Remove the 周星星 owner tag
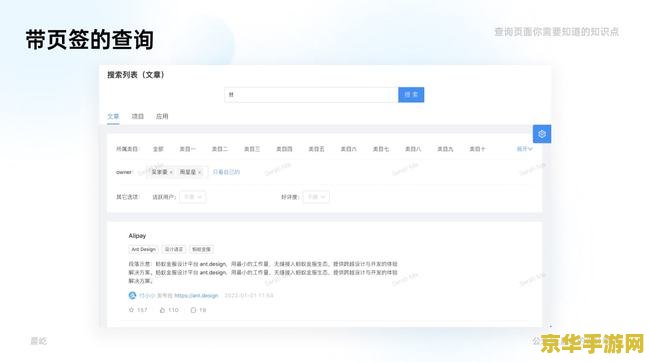The height and width of the screenshot is (362, 650). coord(200,172)
